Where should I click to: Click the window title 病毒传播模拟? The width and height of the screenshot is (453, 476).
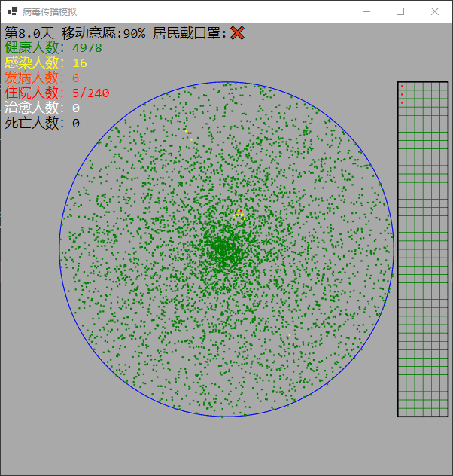click(50, 12)
